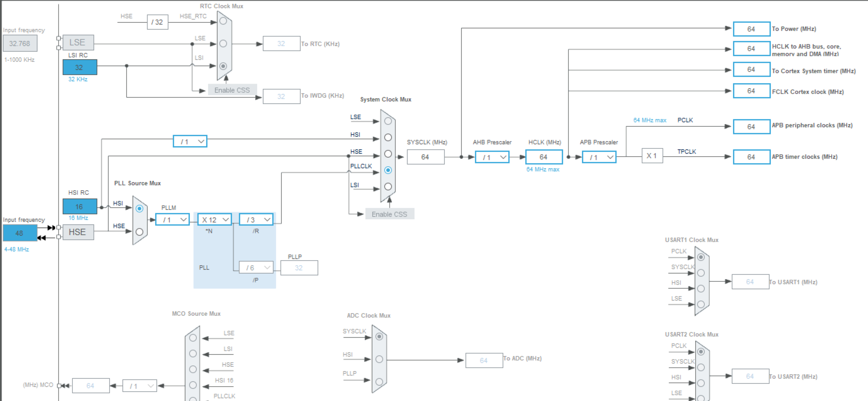Open the AHB Prescaler dropdown
The image size is (868, 401).
[492, 157]
